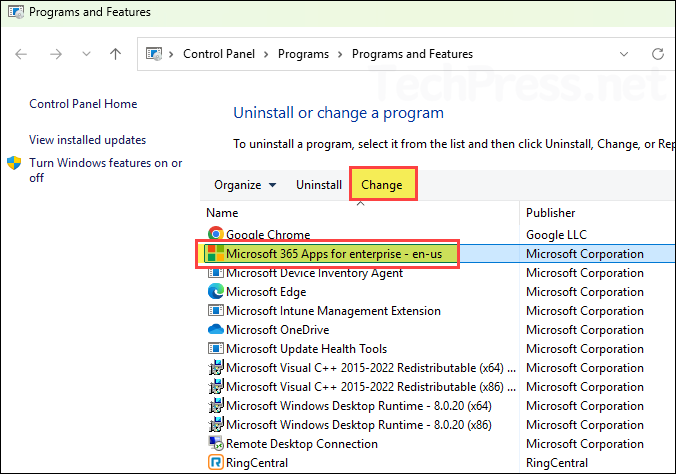The image size is (676, 474).
Task: Select the Google Chrome entry
Action: coord(267,235)
